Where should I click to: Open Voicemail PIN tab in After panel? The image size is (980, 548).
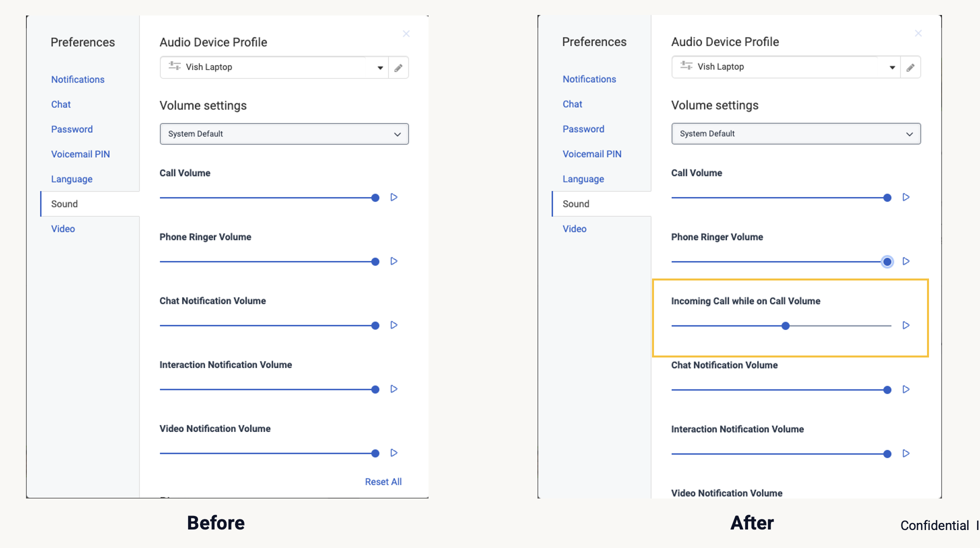point(592,154)
